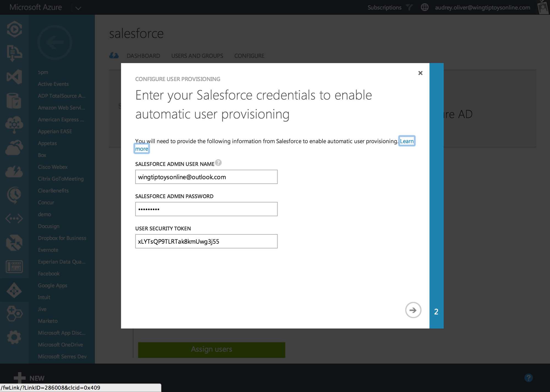Switch to the Configure tab
This screenshot has width=550, height=392.
(x=249, y=56)
